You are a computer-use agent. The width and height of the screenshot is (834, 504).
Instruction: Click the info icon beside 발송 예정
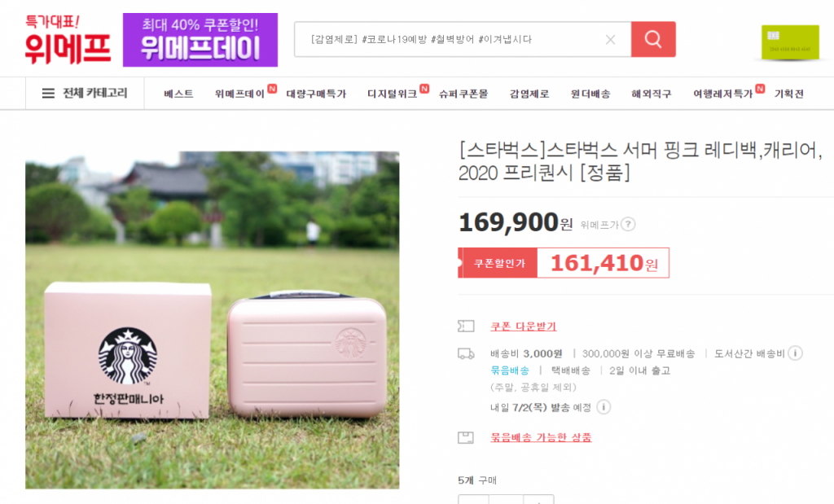[604, 407]
